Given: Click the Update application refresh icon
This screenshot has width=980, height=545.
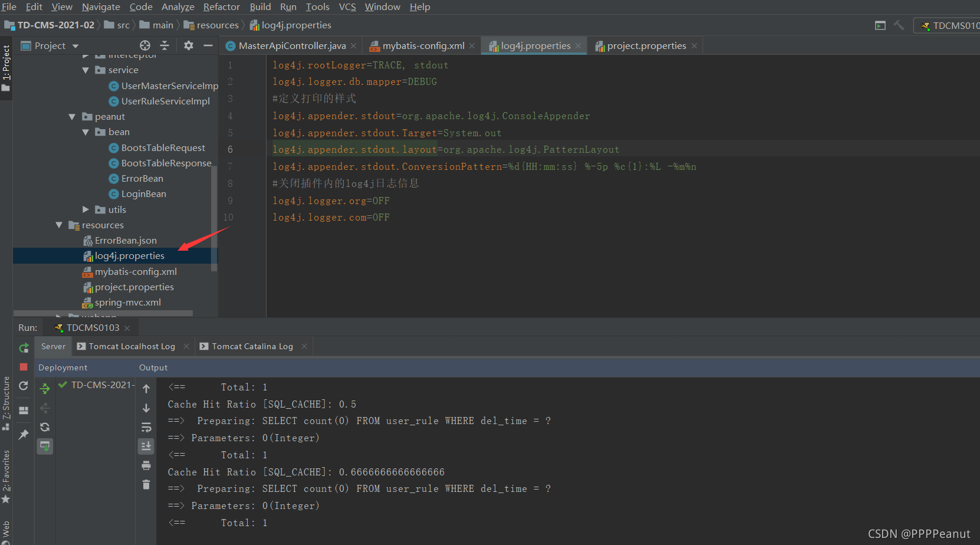Looking at the screenshot, I should click(x=24, y=386).
